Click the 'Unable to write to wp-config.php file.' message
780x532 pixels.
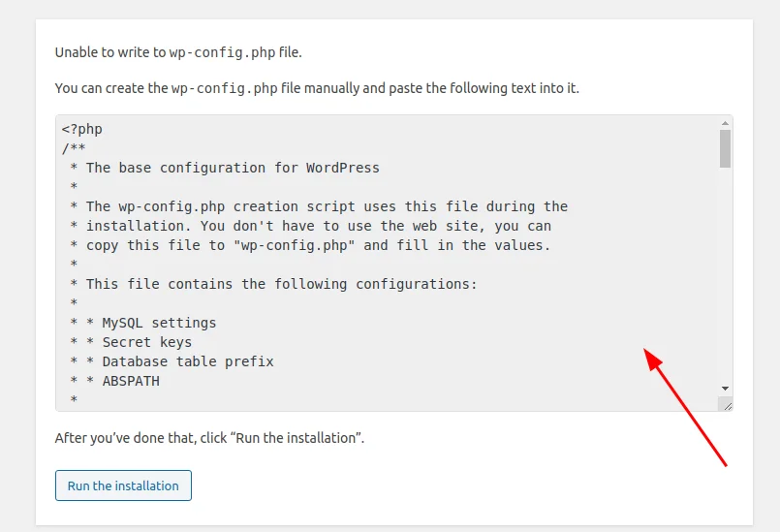pyautogui.click(x=178, y=52)
